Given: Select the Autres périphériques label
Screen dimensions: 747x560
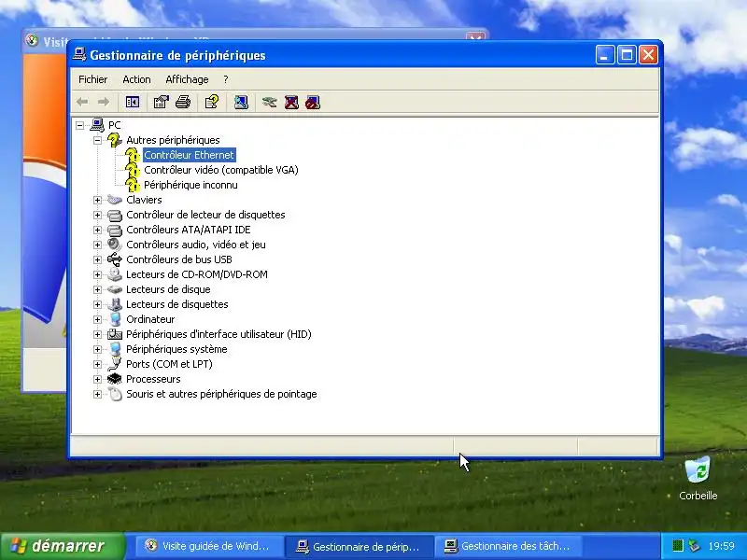Looking at the screenshot, I should pyautogui.click(x=173, y=140).
